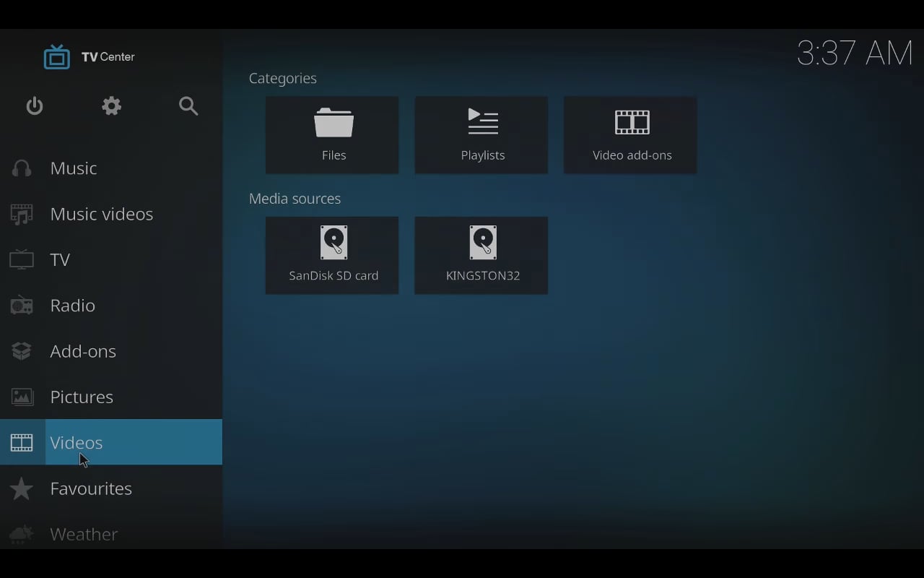Image resolution: width=924 pixels, height=578 pixels.
Task: Click the TV Center logo
Action: point(88,56)
